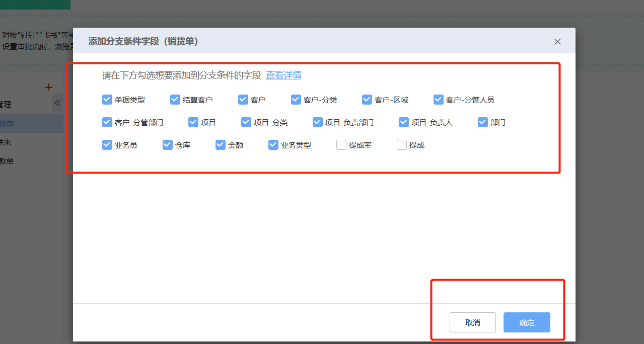
Task: Open the 查看详情 link
Action: click(283, 75)
